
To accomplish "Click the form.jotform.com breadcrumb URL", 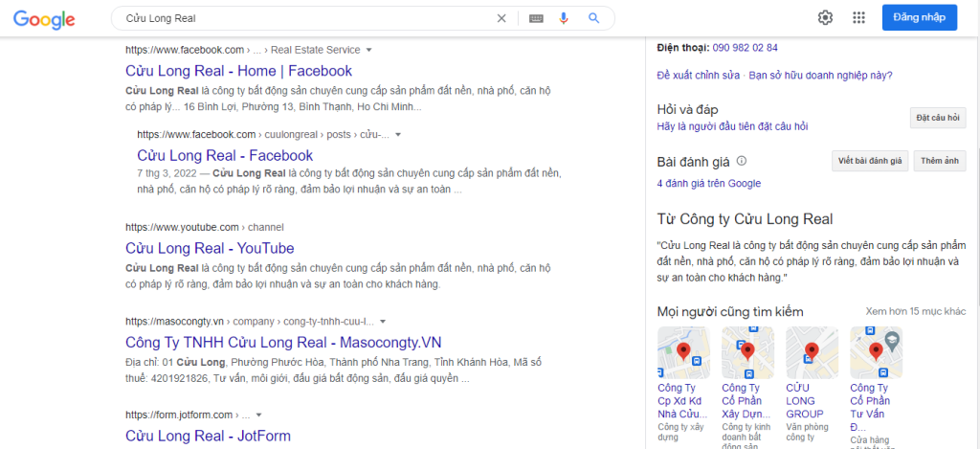I will click(188, 415).
